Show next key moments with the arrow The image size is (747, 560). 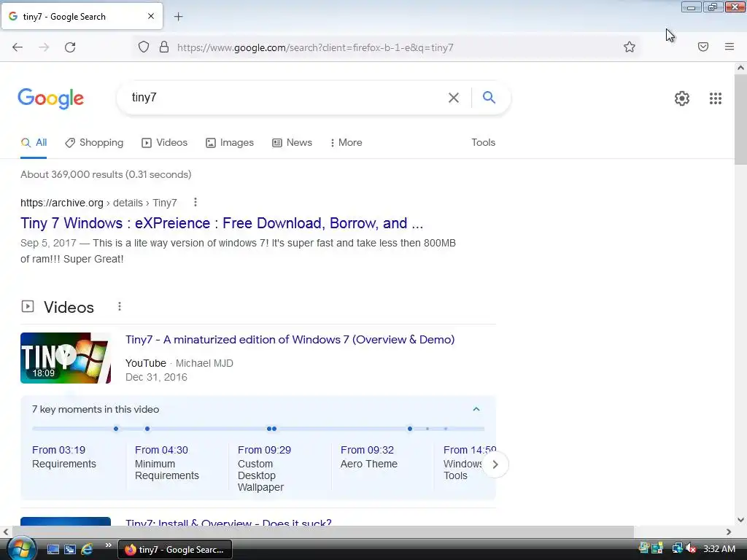point(495,464)
